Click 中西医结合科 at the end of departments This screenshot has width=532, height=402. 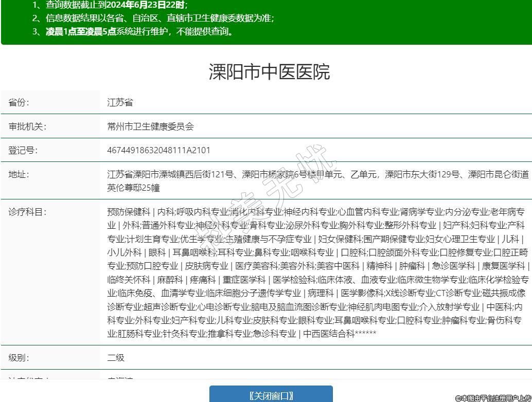pyautogui.click(x=329, y=334)
